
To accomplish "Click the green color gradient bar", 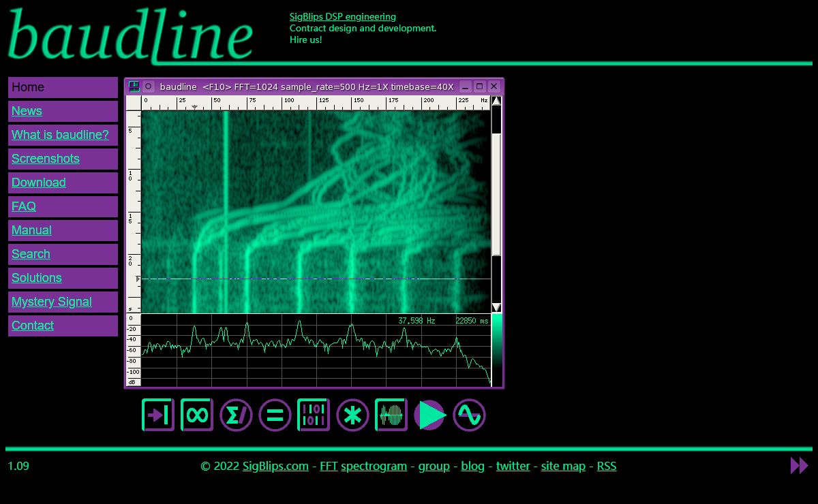I will pyautogui.click(x=497, y=350).
